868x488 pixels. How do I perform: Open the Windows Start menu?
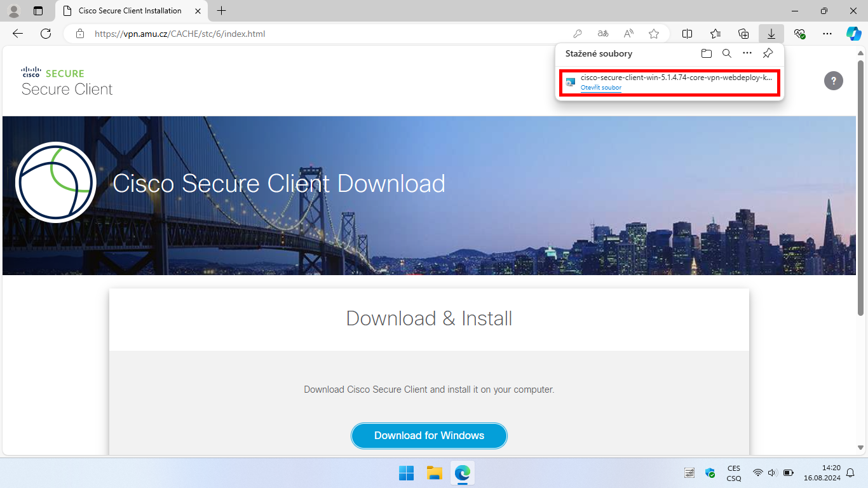point(406,473)
